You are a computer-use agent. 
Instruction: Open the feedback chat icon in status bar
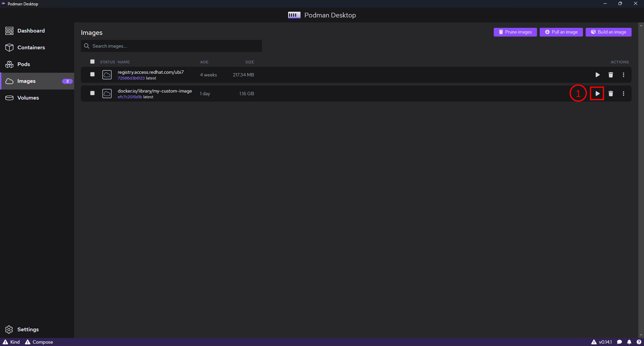point(620,342)
